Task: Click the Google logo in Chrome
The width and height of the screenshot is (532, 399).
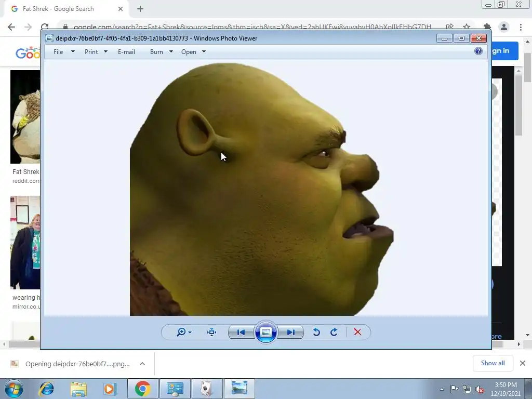Action: [28, 53]
